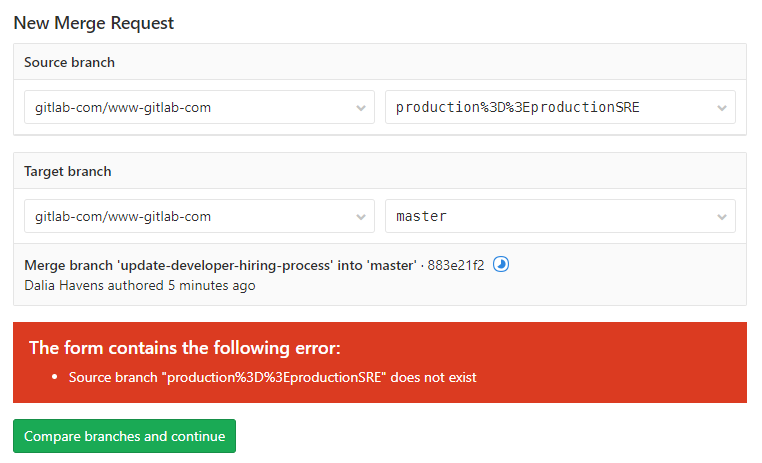
Task: Click the commit SHA 883e21f2
Action: 456,265
